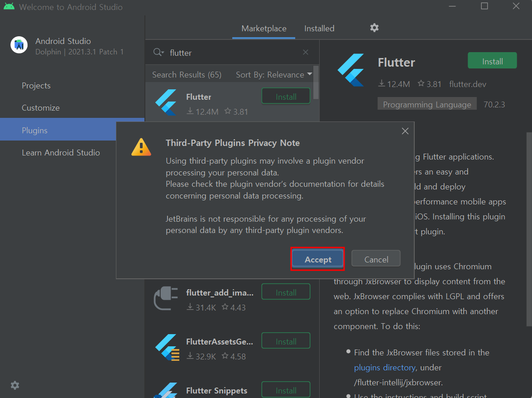Install Flutter from the search results list
This screenshot has width=532, height=398.
point(286,97)
